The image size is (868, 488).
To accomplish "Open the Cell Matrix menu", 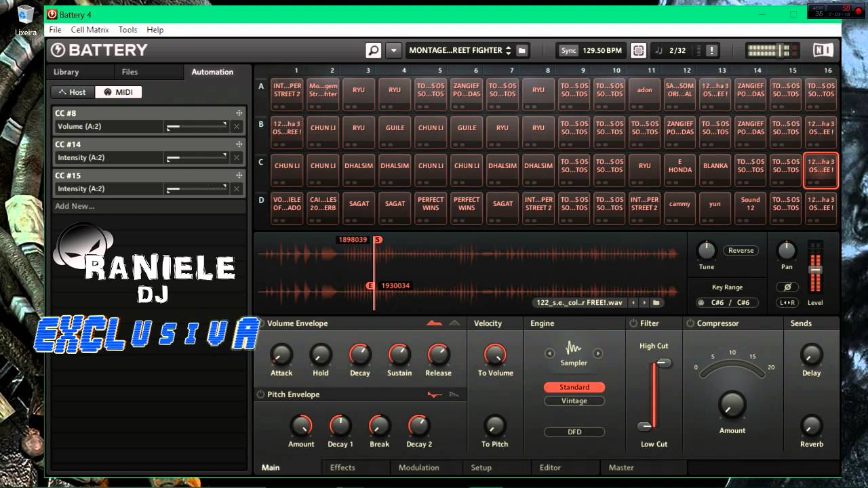I will click(x=90, y=30).
